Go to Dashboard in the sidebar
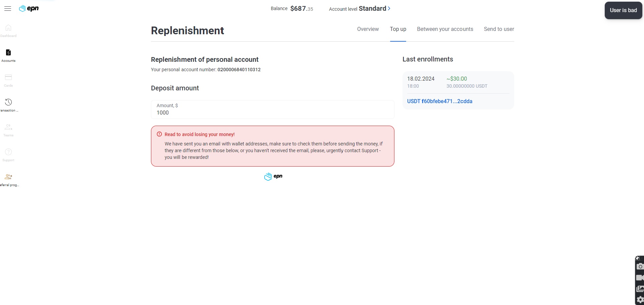This screenshot has width=644, height=305. [8, 31]
